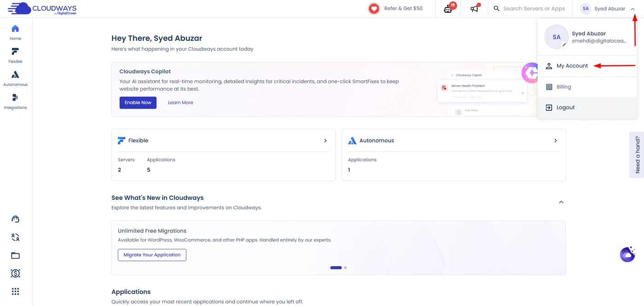The height and width of the screenshot is (306, 644).
Task: Click the magnifier search icon in top bar
Action: [x=496, y=8]
